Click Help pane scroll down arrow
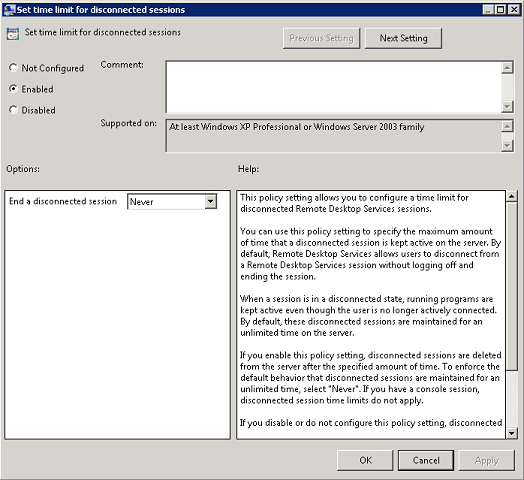The image size is (524, 480). point(511,434)
